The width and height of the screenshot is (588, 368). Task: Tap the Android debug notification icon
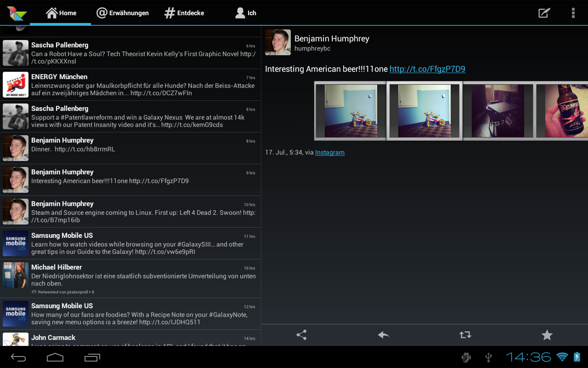pos(466,357)
